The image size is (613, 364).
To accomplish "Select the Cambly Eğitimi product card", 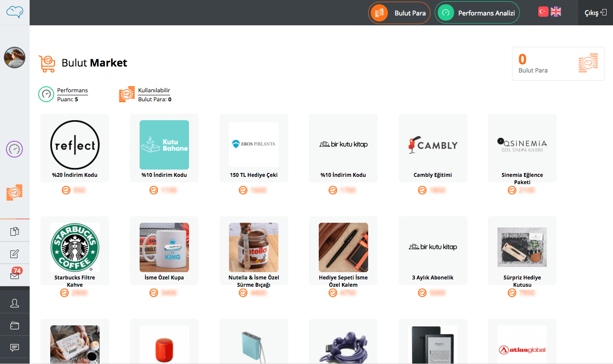I will pos(433,148).
